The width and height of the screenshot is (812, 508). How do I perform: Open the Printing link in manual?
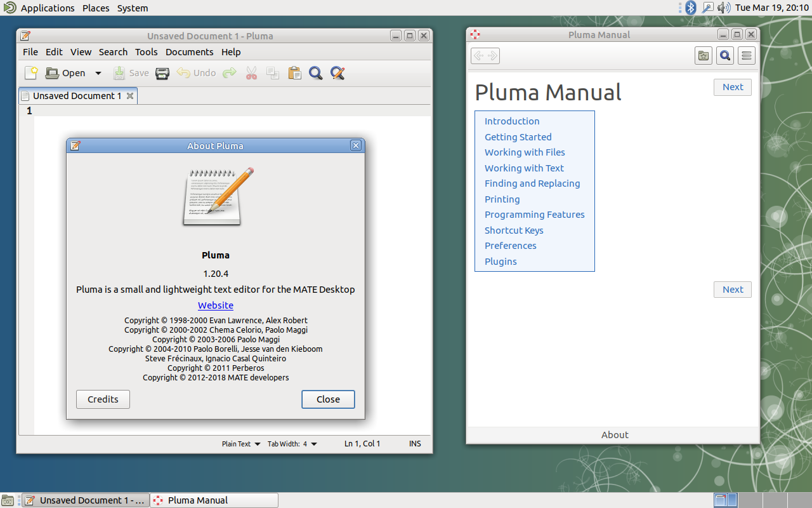coord(502,199)
